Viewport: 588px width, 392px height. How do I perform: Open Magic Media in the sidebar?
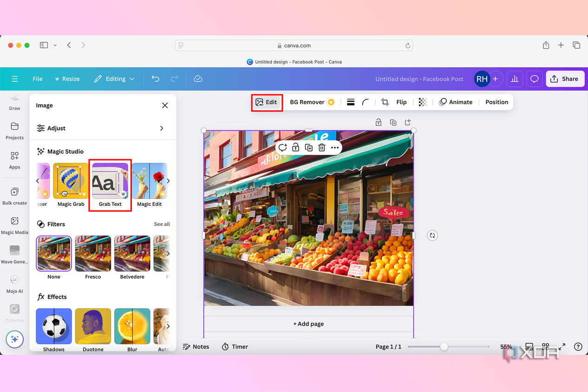(14, 225)
